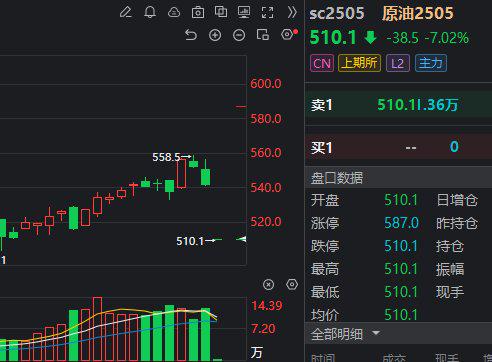Viewport: 492px width, 362px height.
Task: Open price alert bell icon
Action: (150, 12)
